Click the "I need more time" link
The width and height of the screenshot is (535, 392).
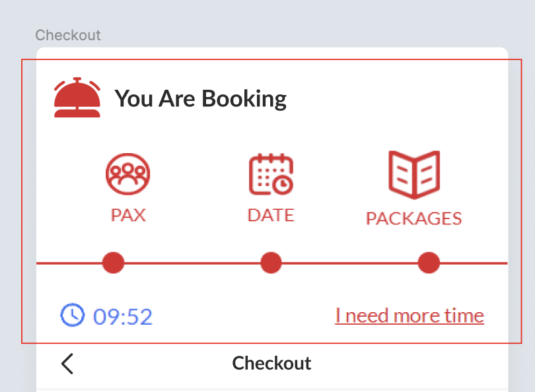[410, 315]
